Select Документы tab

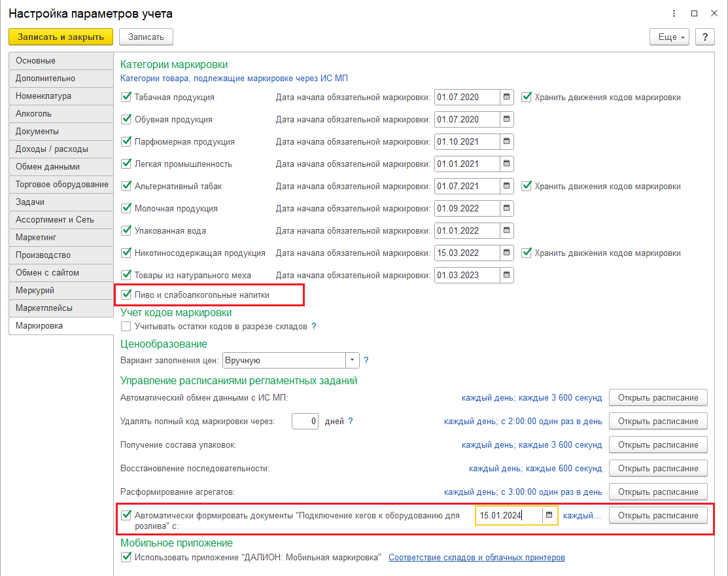tap(61, 132)
